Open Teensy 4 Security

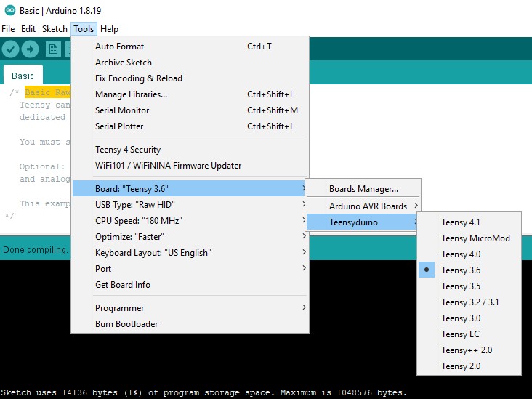point(190,150)
